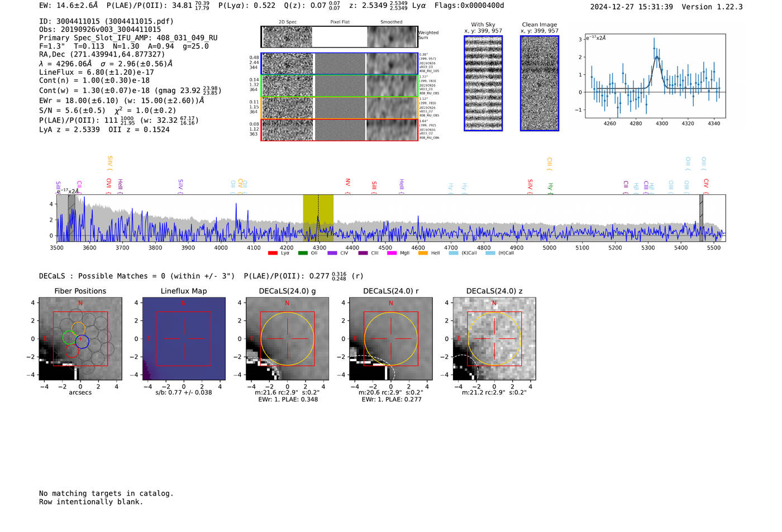Open the DECaLS(24.0) g image
Screen dimensions: 782x532
point(287,339)
